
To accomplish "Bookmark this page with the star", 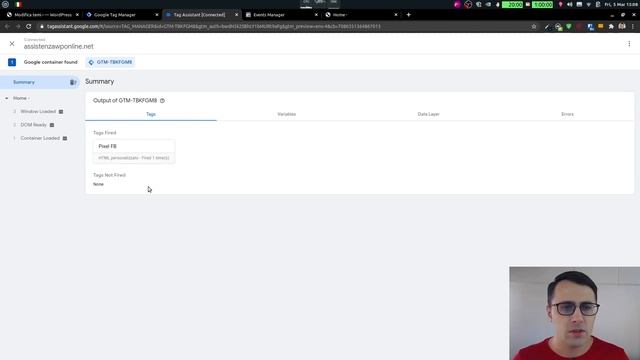I will click(534, 27).
